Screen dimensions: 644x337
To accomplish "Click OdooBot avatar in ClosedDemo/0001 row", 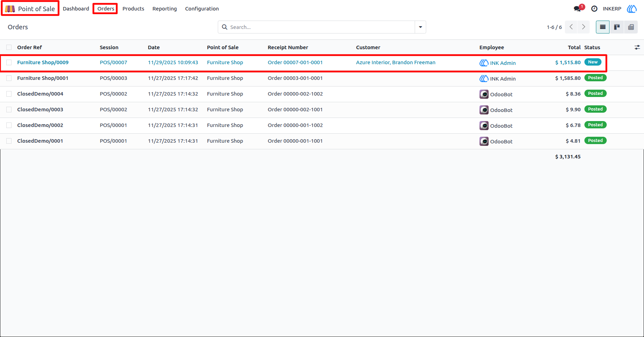I will click(484, 141).
